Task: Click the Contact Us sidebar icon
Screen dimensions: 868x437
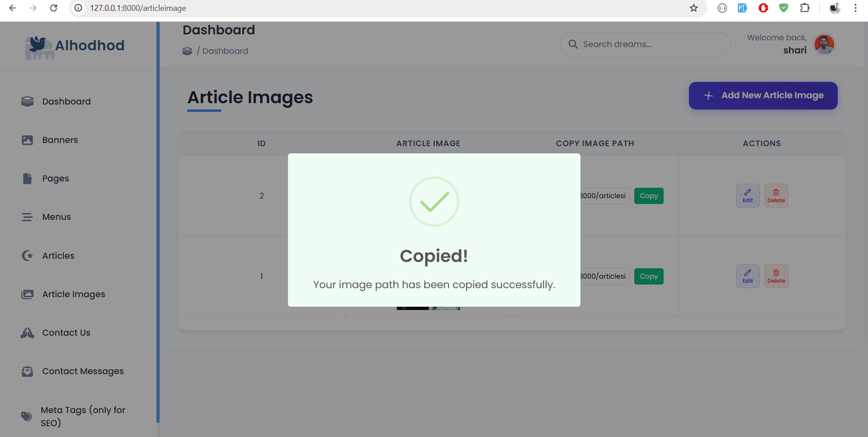Action: [27, 333]
